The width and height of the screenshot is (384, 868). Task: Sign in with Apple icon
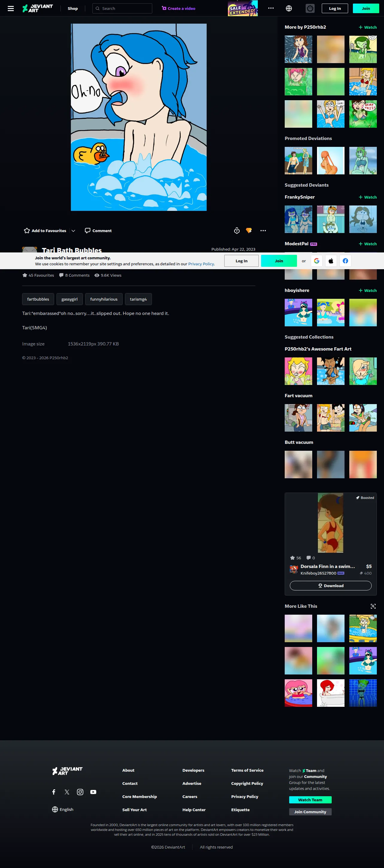click(331, 261)
